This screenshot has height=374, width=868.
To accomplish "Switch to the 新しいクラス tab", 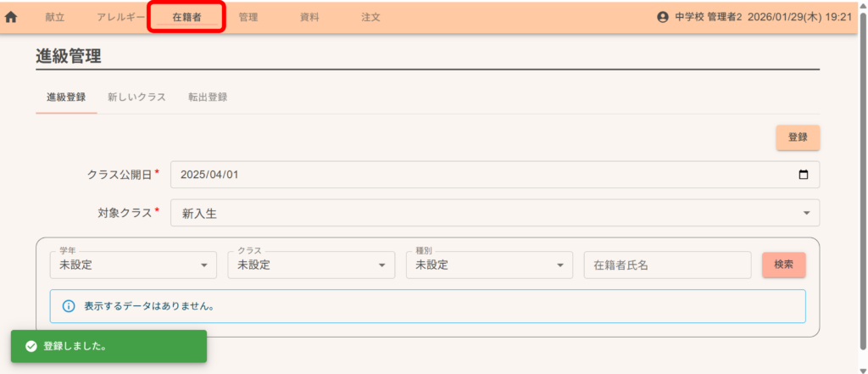I will 136,98.
